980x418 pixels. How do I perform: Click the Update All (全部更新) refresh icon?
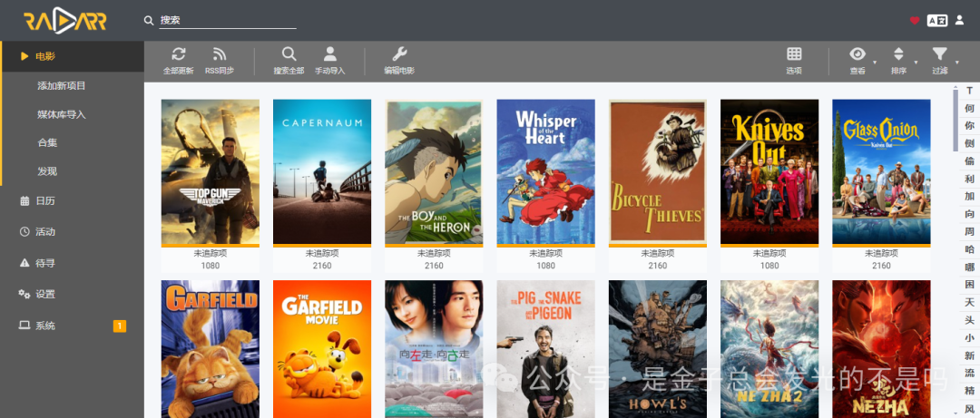click(x=178, y=54)
